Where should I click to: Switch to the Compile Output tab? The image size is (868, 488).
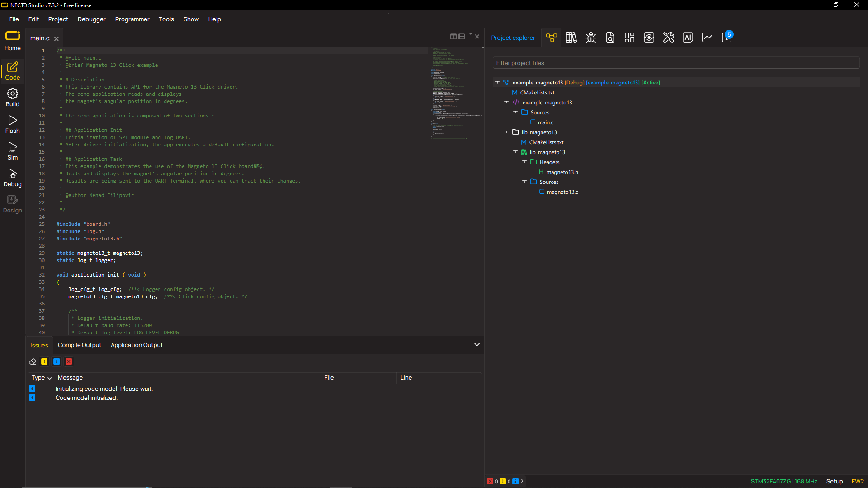pos(80,345)
